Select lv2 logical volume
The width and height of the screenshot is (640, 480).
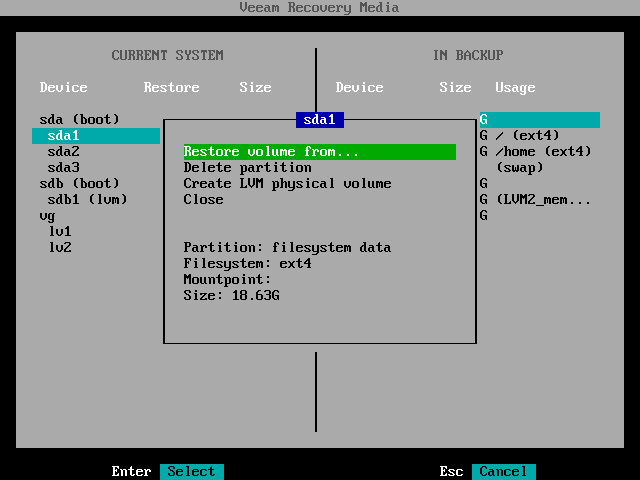(x=60, y=247)
